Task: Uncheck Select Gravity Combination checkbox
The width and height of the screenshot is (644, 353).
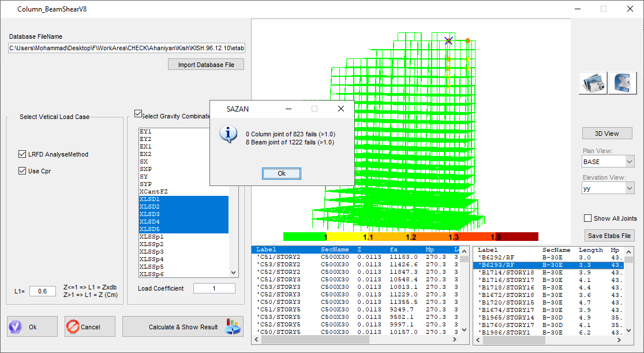Action: pyautogui.click(x=138, y=114)
